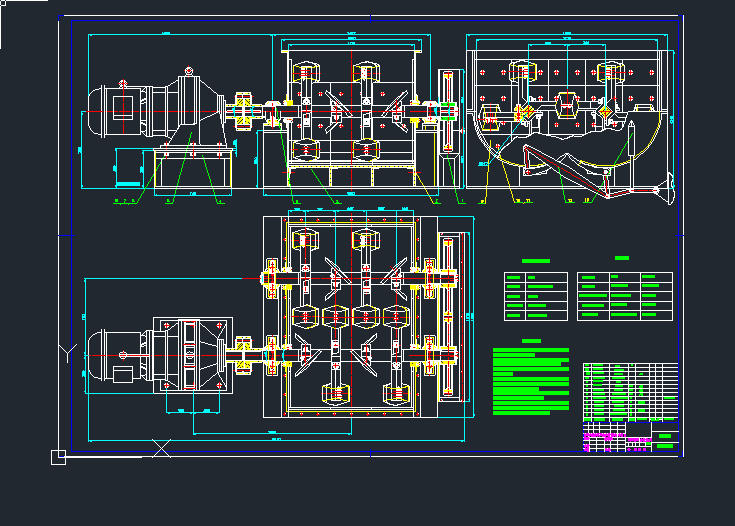Select the gear reducer housing in top view
The image size is (735, 526).
192,355
